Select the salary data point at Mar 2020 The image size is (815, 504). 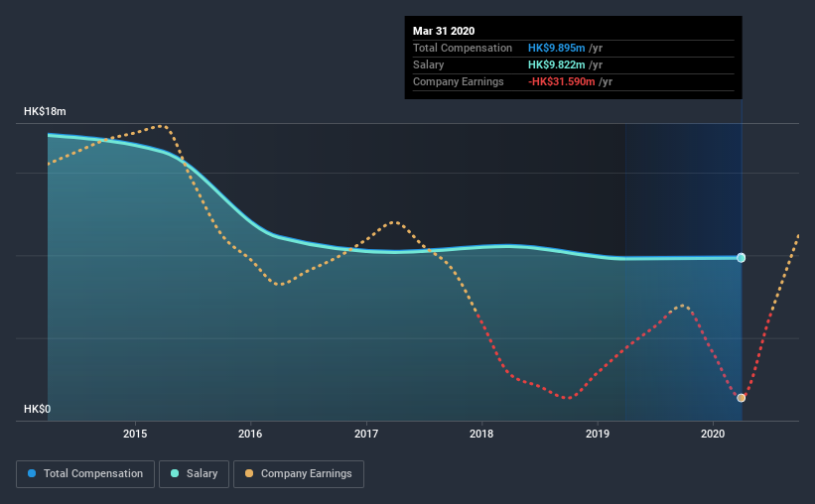pyautogui.click(x=742, y=258)
